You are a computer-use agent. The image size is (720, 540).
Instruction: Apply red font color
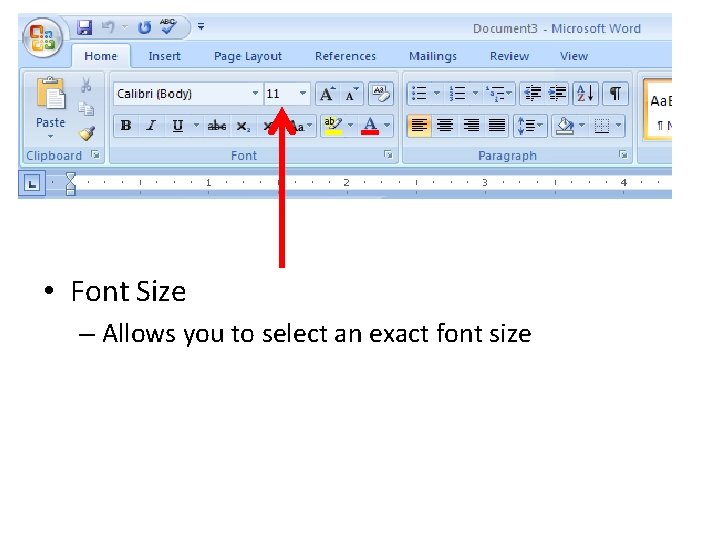click(x=370, y=125)
